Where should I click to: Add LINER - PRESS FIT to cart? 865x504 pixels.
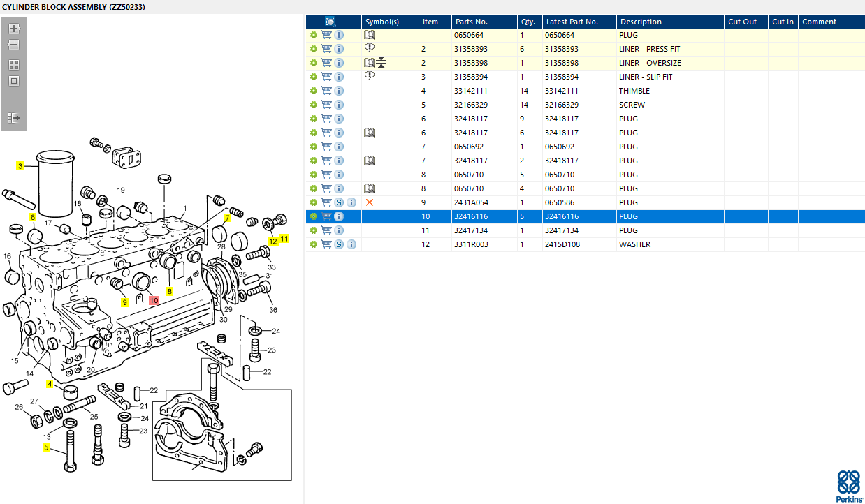point(326,49)
